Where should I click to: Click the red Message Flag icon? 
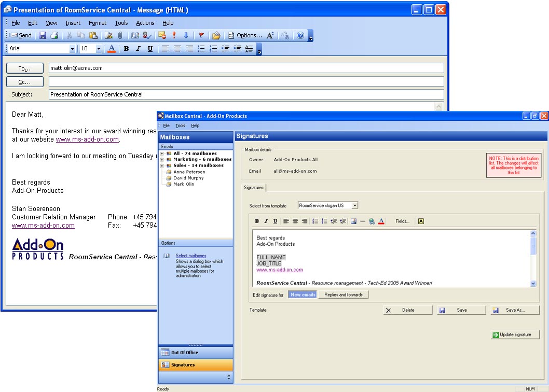pyautogui.click(x=201, y=35)
